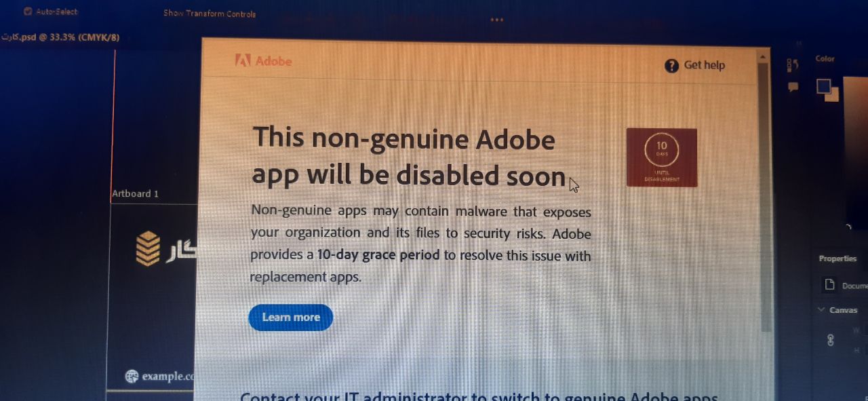Open the History panel icon
The width and height of the screenshot is (868, 401).
point(793,65)
